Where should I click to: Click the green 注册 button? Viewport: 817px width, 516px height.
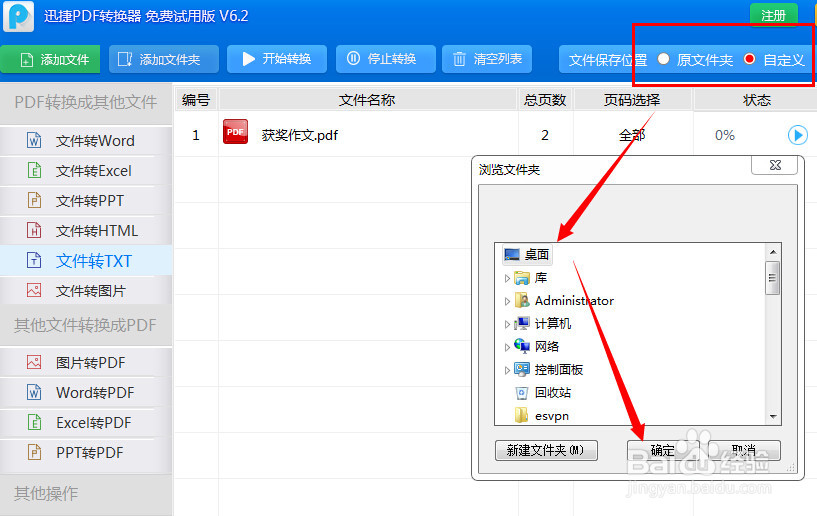click(x=773, y=16)
